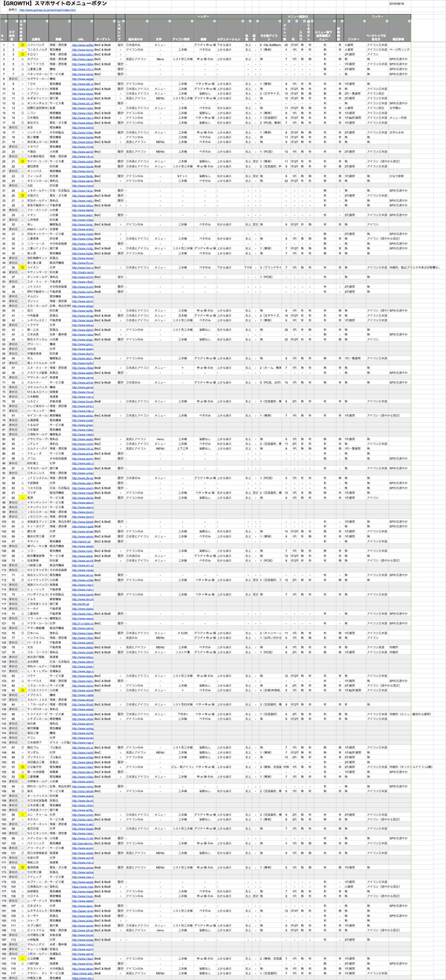The height and width of the screenshot is (980, 446).
Task: Select the オリンパス company cell
Action: pyautogui.click(x=37, y=171)
